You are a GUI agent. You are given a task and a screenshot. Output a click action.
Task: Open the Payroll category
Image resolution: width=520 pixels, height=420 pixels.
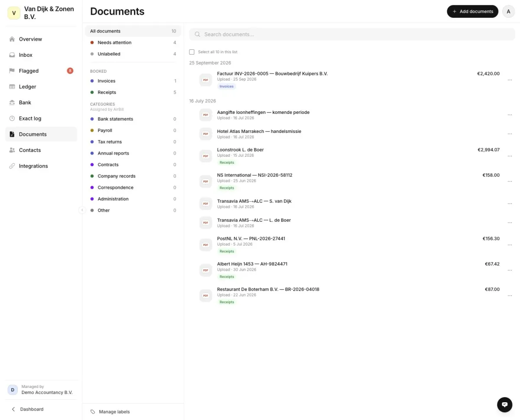pos(133,130)
